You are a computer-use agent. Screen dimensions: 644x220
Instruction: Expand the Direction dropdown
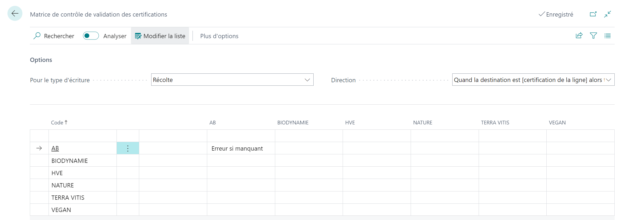click(x=533, y=80)
